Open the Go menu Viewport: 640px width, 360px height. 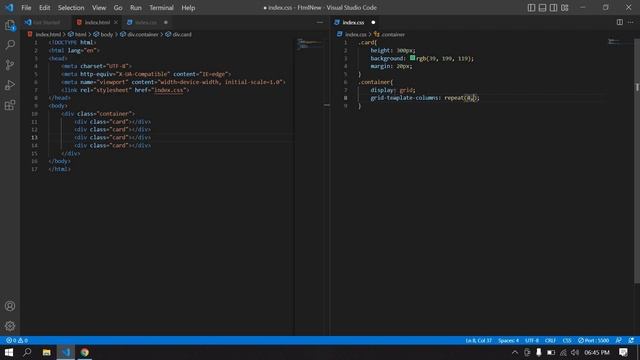click(x=118, y=8)
